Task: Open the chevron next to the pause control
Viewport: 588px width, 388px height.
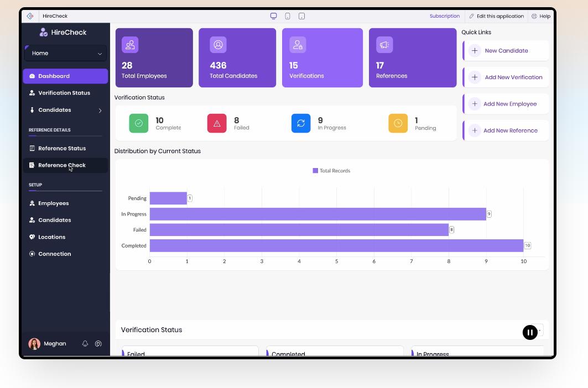Action: pyautogui.click(x=539, y=331)
